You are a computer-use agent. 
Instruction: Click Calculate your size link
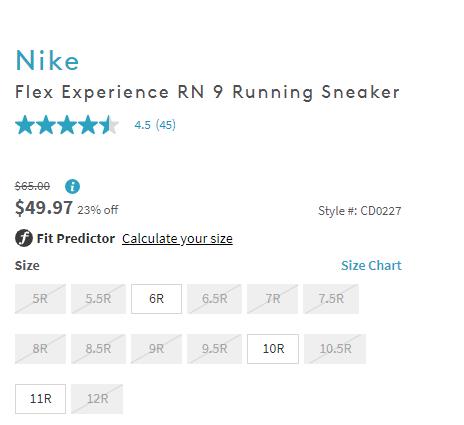[x=177, y=239]
